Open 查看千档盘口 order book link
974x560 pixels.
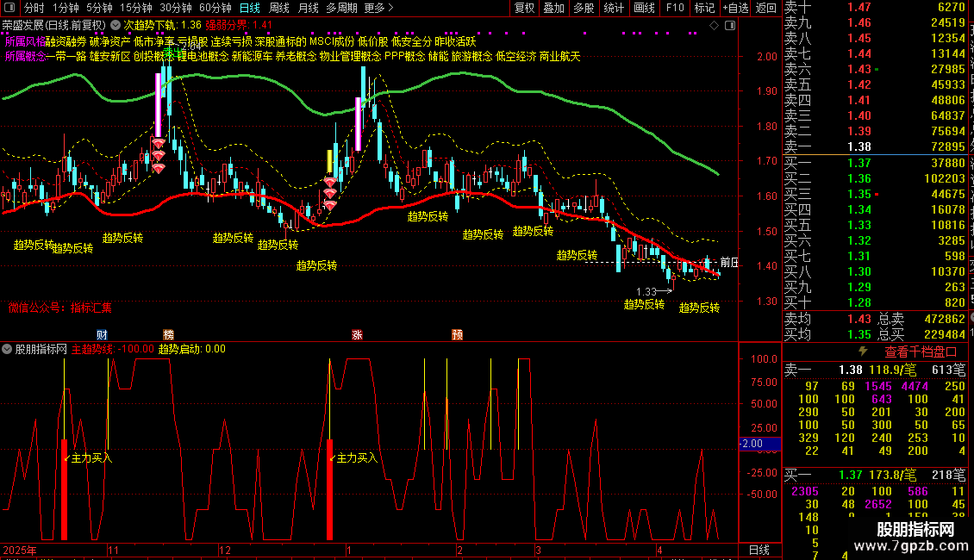click(x=921, y=352)
